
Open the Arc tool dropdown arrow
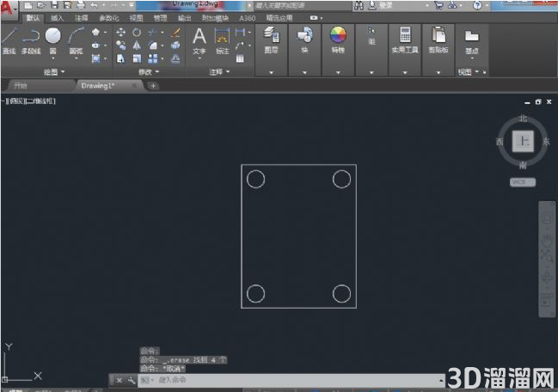tap(77, 58)
